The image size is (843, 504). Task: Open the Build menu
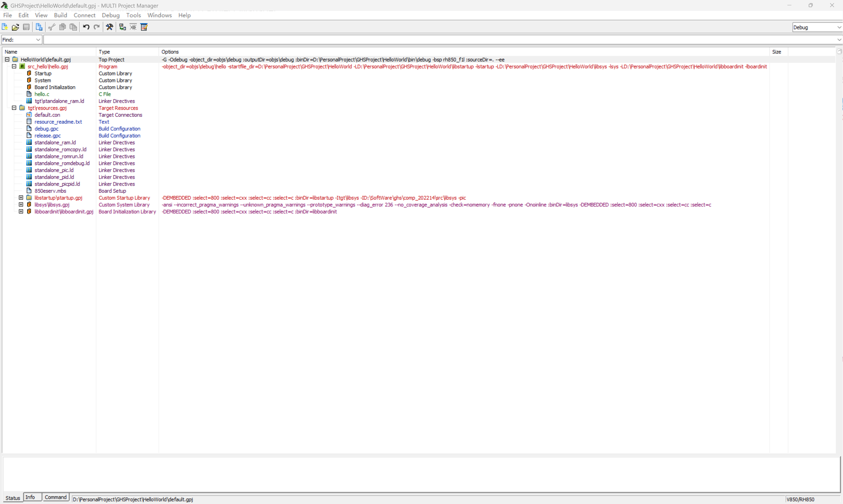[x=60, y=15]
